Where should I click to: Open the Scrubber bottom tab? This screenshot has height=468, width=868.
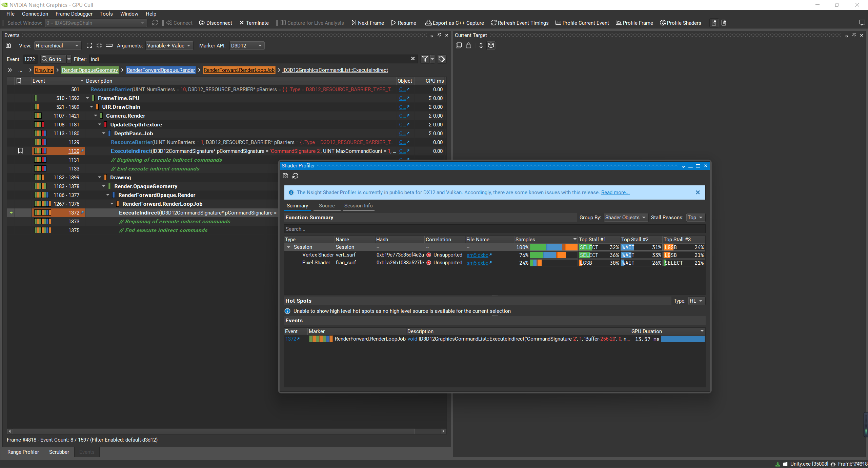pos(59,452)
